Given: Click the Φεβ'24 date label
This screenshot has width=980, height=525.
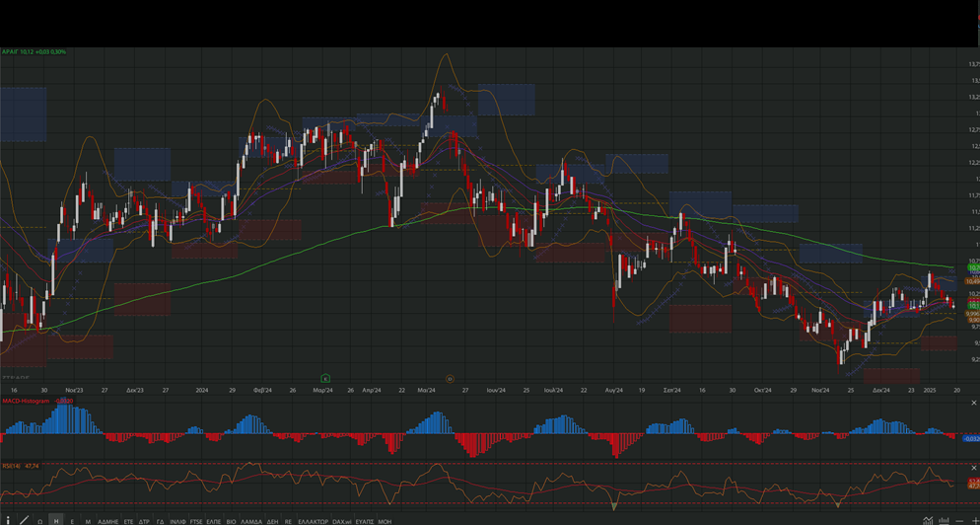Looking at the screenshot, I should pyautogui.click(x=262, y=390).
